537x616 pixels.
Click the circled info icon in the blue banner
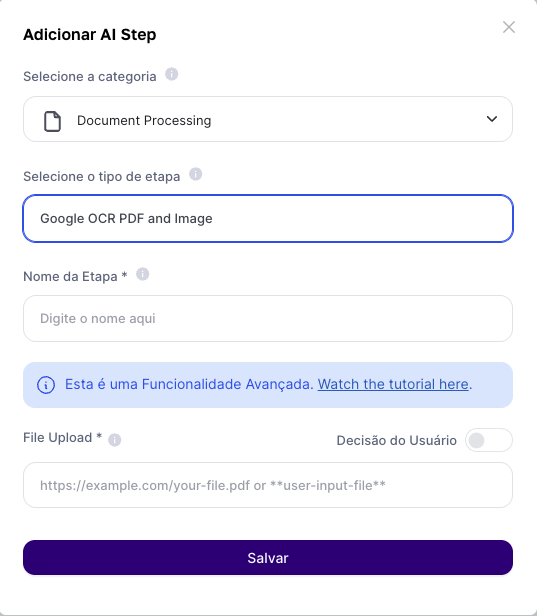46,385
